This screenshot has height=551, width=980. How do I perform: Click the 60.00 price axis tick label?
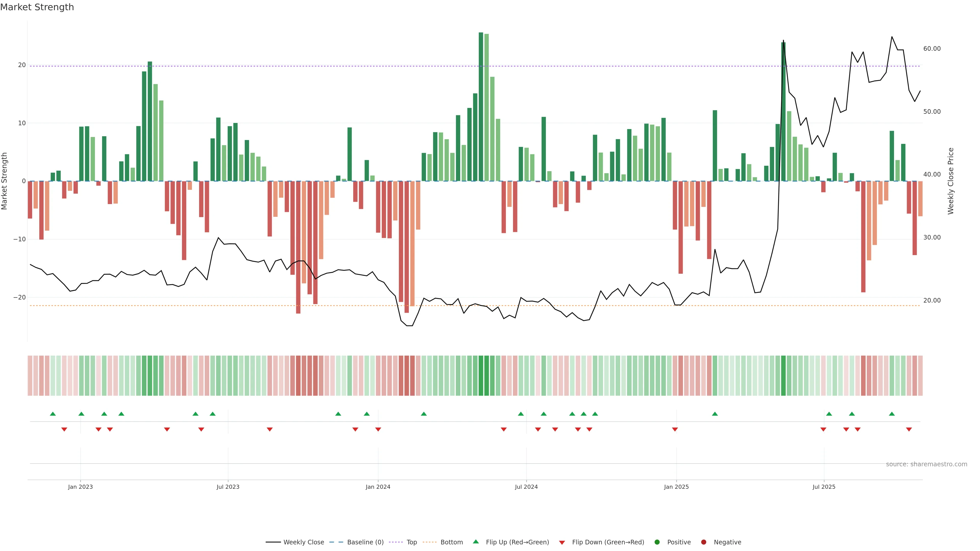point(932,49)
